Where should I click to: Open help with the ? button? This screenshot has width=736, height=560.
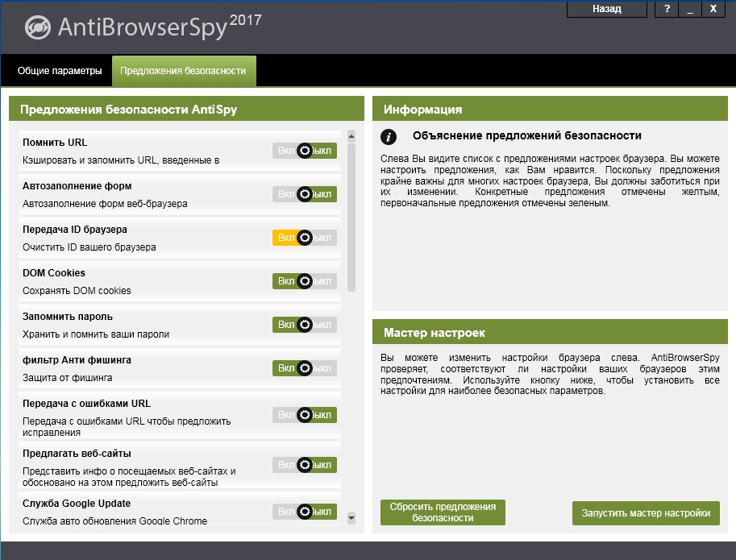pyautogui.click(x=667, y=8)
